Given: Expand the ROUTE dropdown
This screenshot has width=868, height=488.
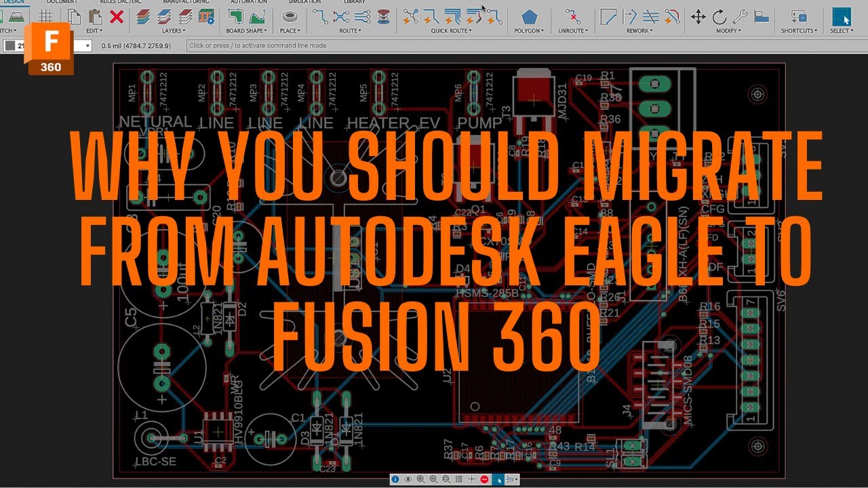Looking at the screenshot, I should pos(351,30).
